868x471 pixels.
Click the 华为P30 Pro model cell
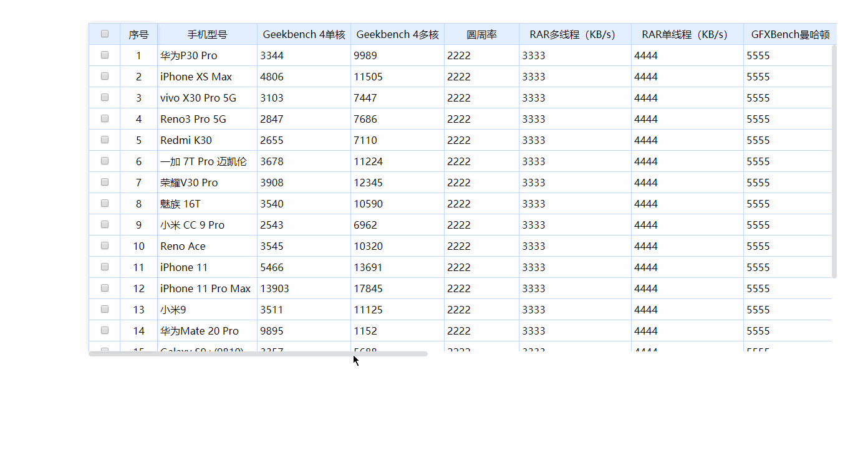click(207, 55)
